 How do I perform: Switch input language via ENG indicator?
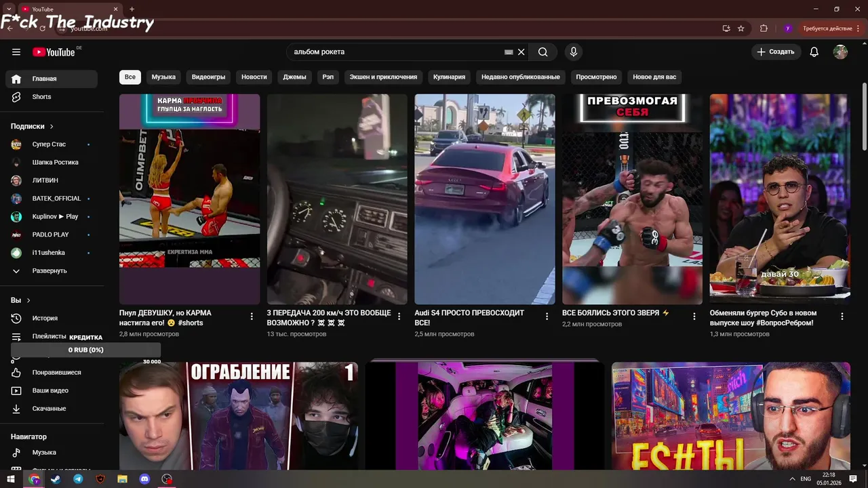[806, 479]
